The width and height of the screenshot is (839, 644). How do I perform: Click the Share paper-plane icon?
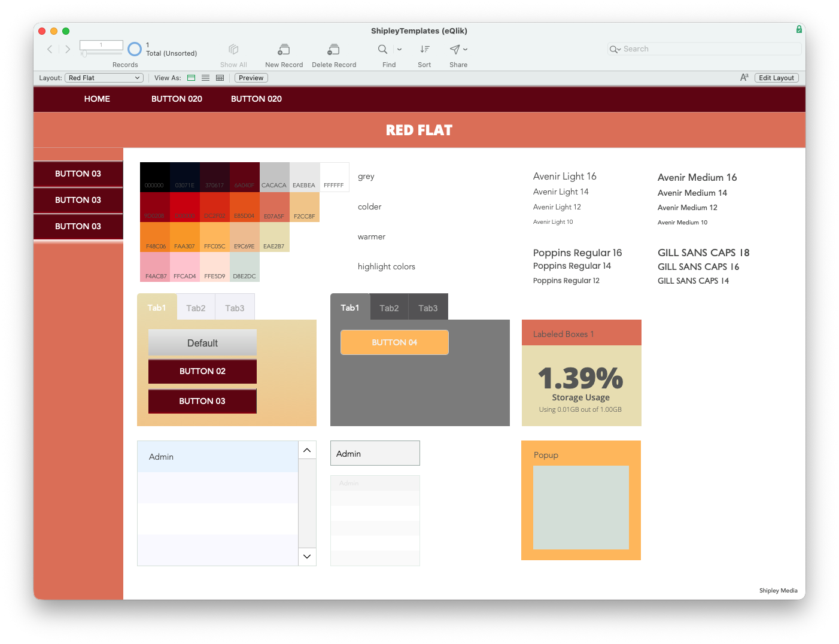[x=455, y=49]
